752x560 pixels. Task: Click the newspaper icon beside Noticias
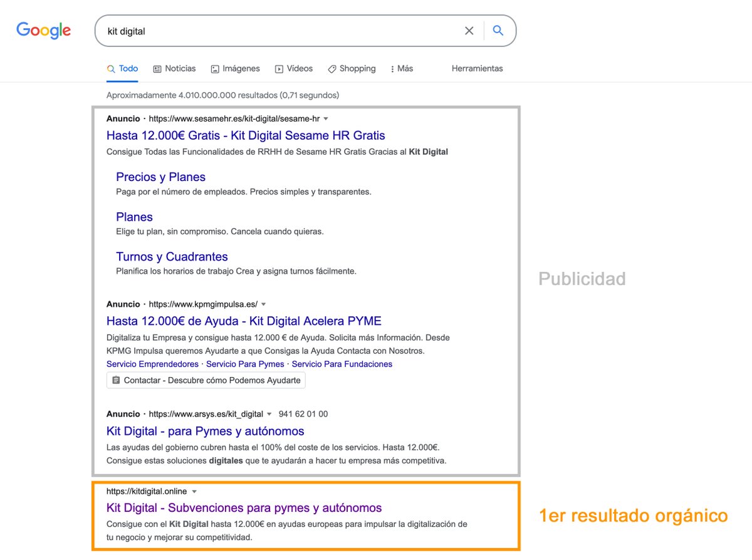(157, 69)
